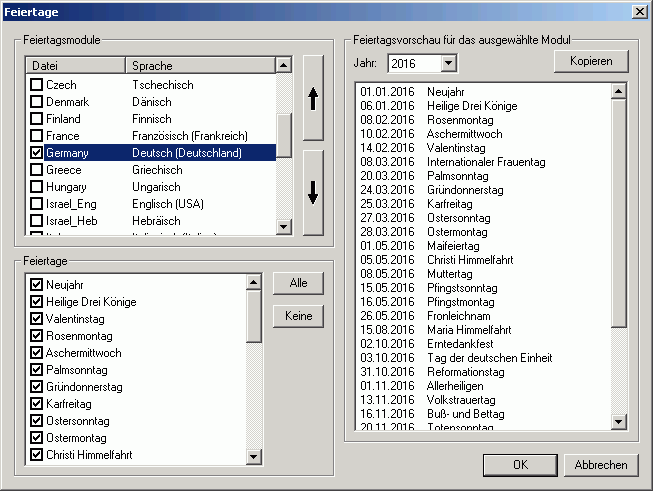Close the Feiertage dialog window
Image resolution: width=653 pixels, height=491 pixels.
point(639,10)
